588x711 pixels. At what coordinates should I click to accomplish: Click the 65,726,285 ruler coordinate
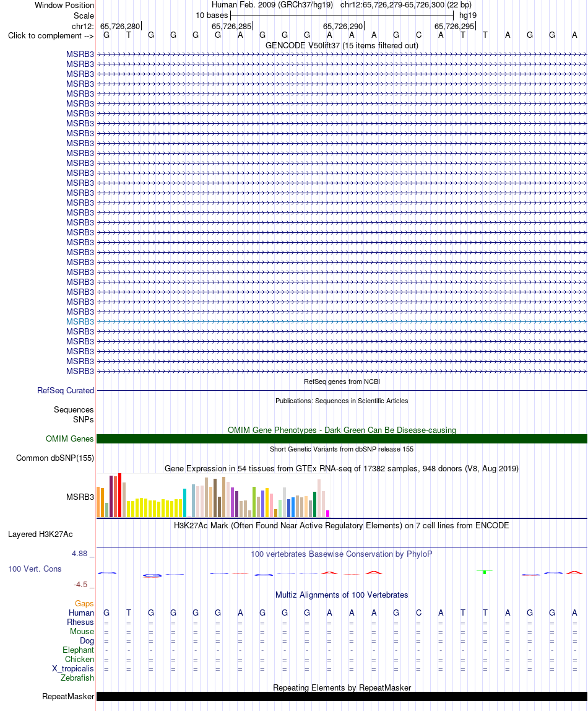231,26
